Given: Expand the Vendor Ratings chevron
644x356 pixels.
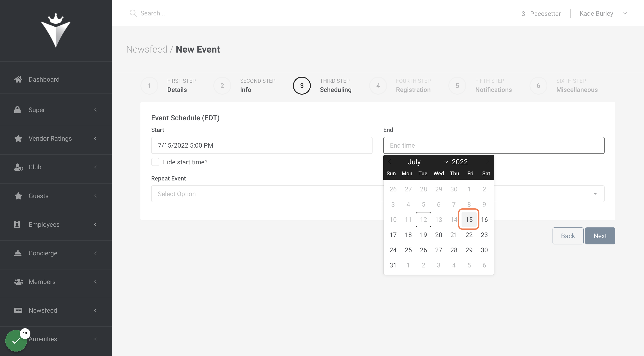Looking at the screenshot, I should [x=95, y=138].
